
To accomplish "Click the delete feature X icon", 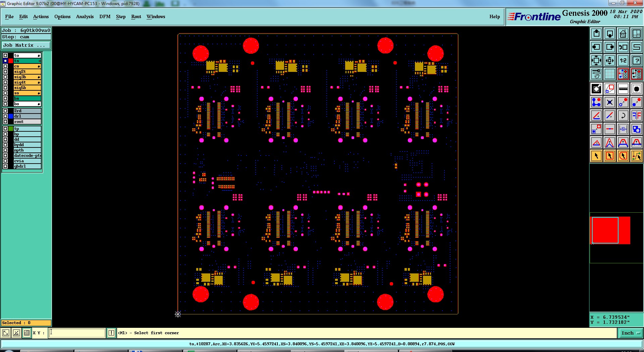I will pyautogui.click(x=610, y=102).
